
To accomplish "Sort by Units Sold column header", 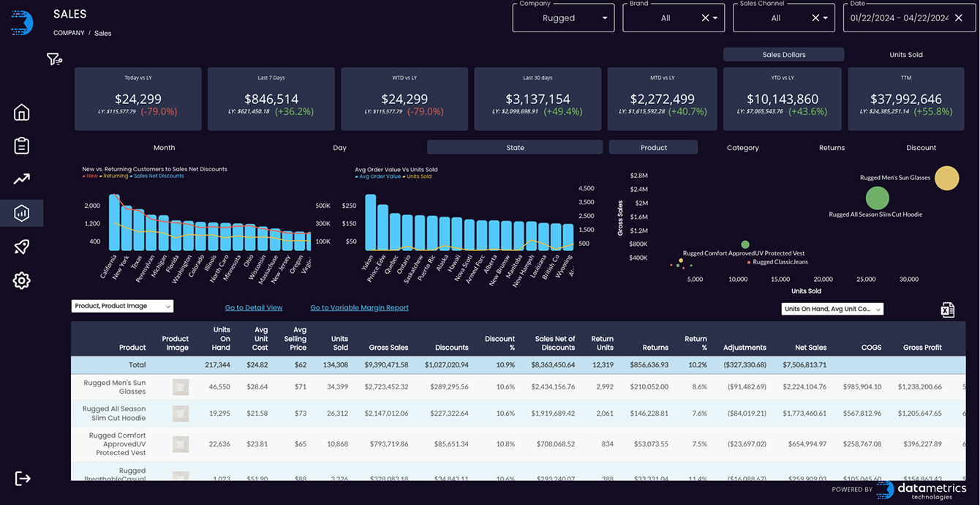I will tap(339, 343).
